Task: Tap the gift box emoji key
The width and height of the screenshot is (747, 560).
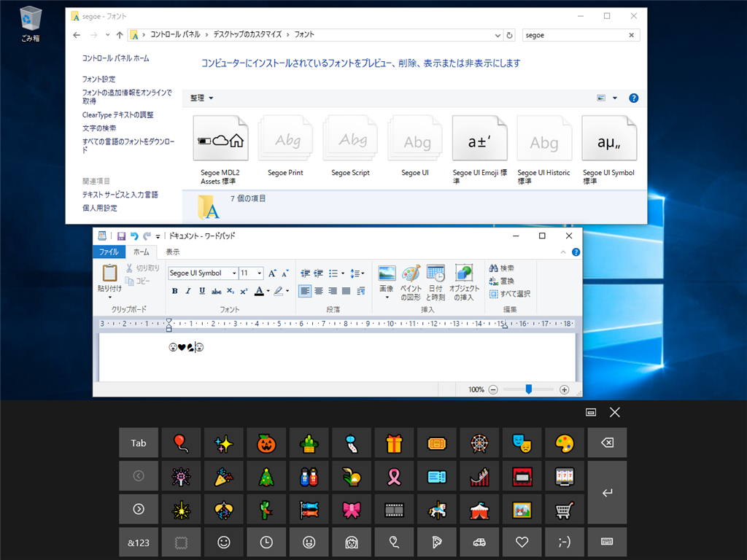Action: tap(394, 443)
